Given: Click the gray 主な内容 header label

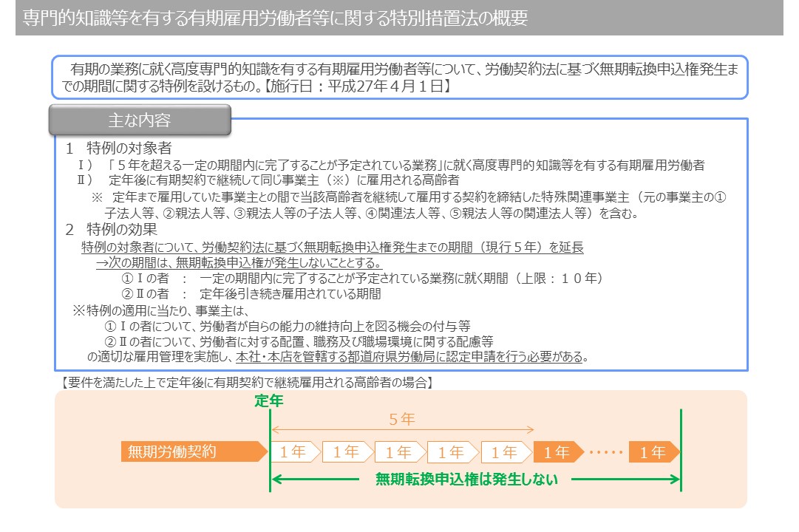Looking at the screenshot, I should click(x=140, y=120).
